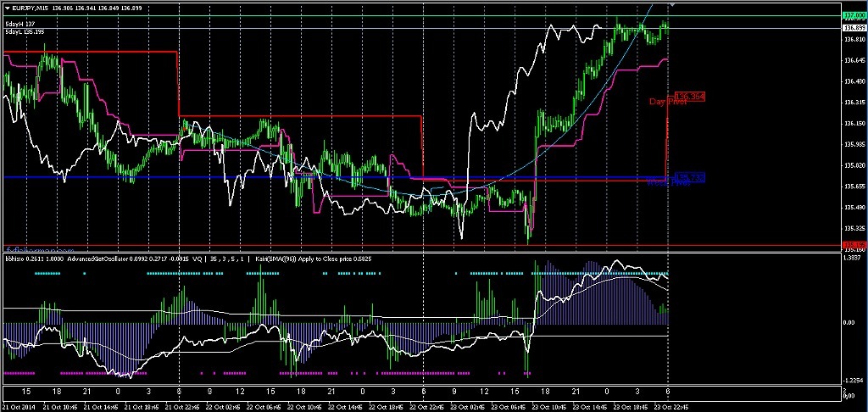Viewport: 868px width, 412px height.
Task: Select the EURJPY,M15 symbol label
Action: 29,8
